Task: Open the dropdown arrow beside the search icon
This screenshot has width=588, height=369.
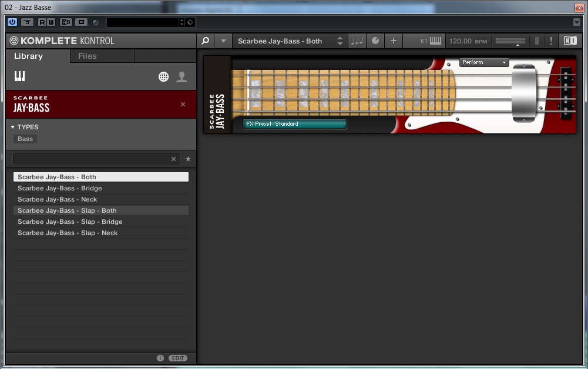Action: coord(223,41)
